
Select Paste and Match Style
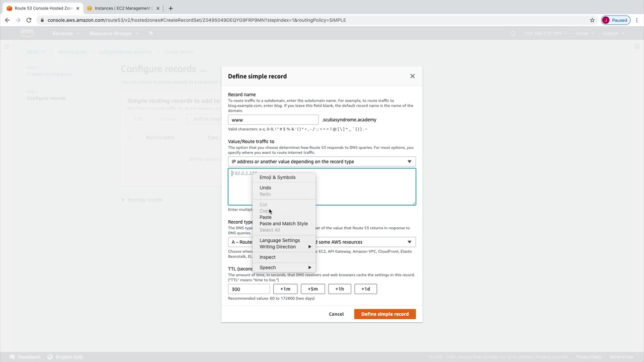point(283,224)
